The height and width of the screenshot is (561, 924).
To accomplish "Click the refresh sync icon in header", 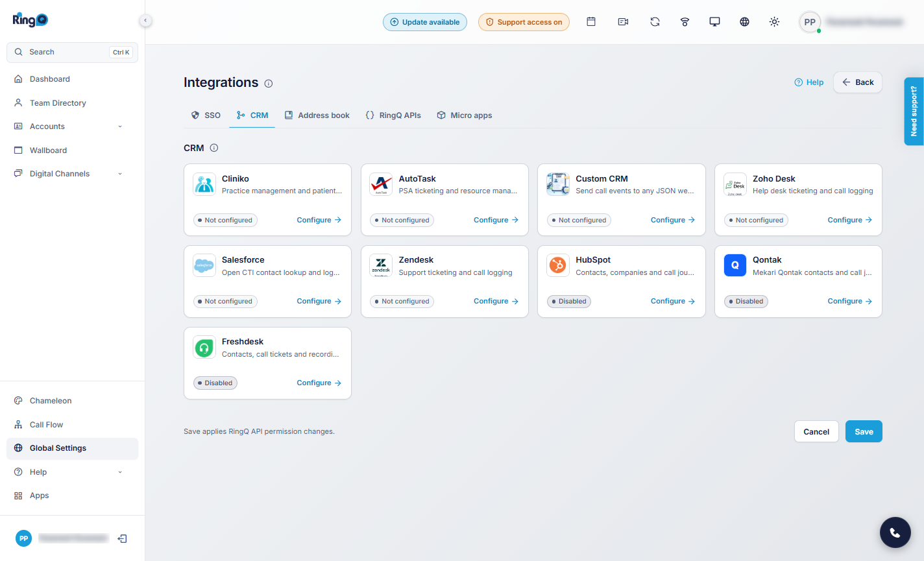I will click(655, 22).
